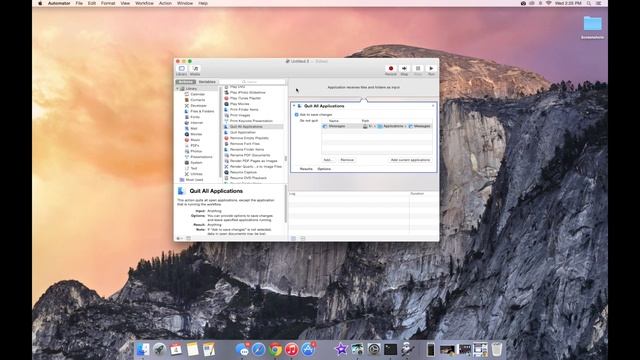Select Messages row in Do not quit list
The height and width of the screenshot is (360, 640).
point(377,127)
